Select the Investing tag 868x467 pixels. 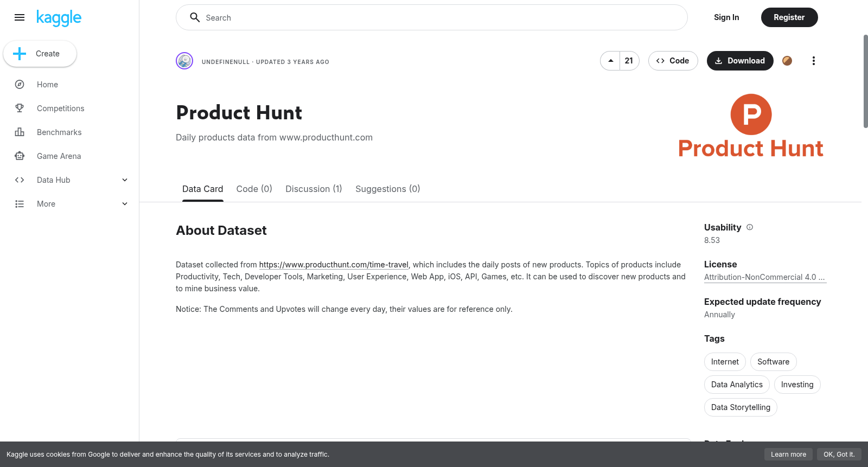coord(797,385)
